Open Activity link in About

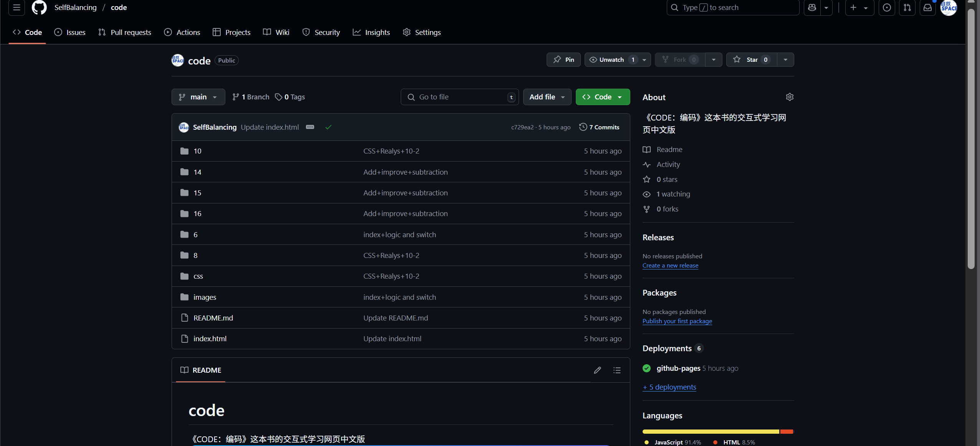(661, 164)
